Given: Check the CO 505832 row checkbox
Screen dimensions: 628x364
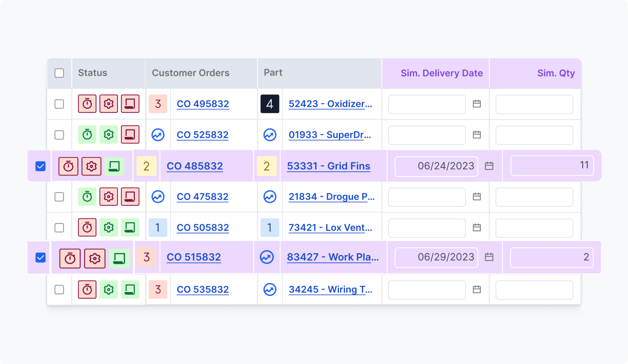Looking at the screenshot, I should [x=59, y=228].
